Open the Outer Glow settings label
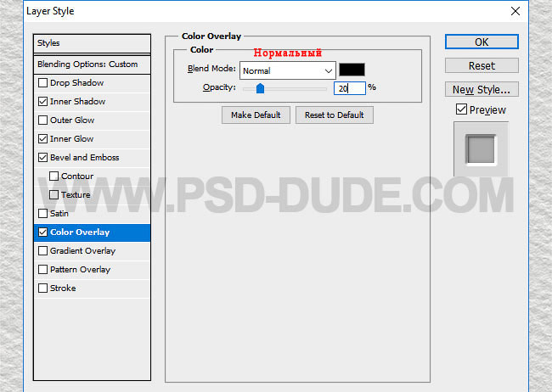The height and width of the screenshot is (392, 552). point(72,120)
